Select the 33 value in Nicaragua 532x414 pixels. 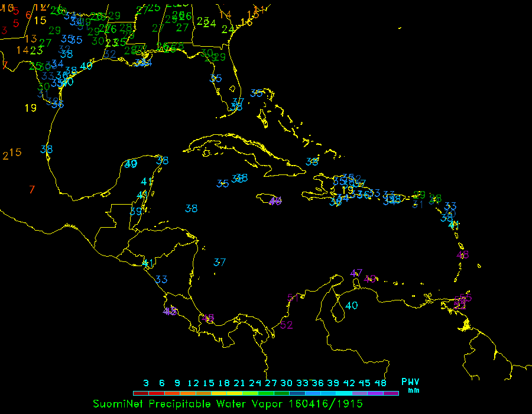coord(161,279)
